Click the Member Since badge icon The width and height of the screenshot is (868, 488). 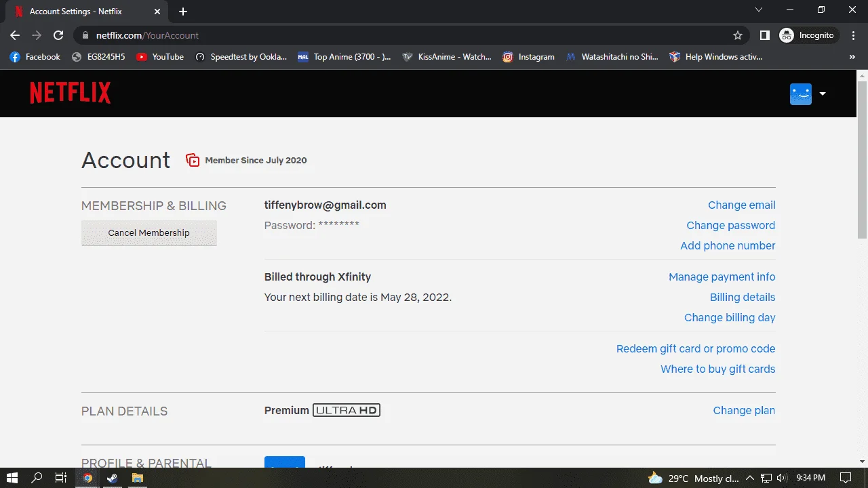[x=193, y=160]
